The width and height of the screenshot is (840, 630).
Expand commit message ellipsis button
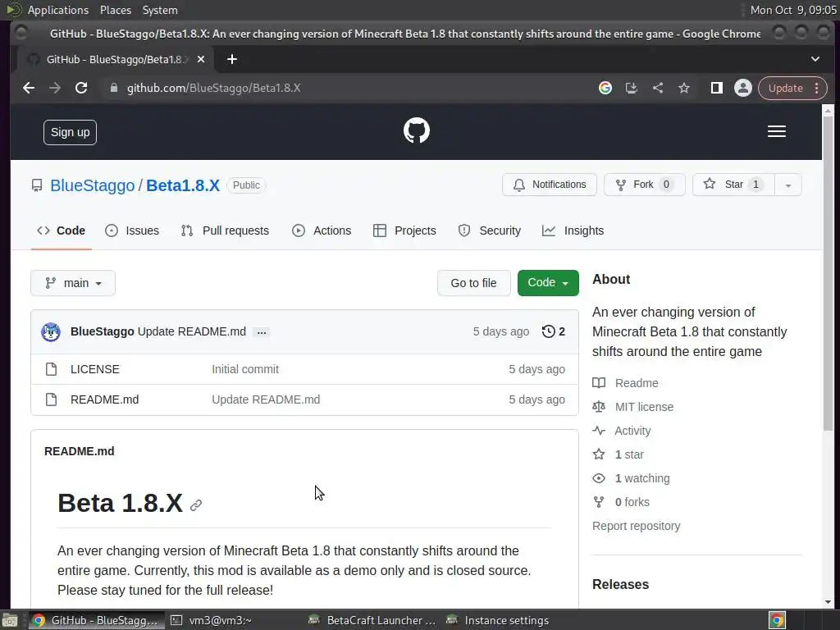[262, 332]
